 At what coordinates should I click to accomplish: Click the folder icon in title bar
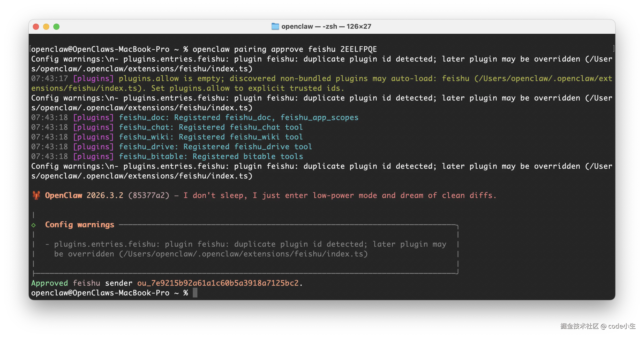(x=275, y=26)
